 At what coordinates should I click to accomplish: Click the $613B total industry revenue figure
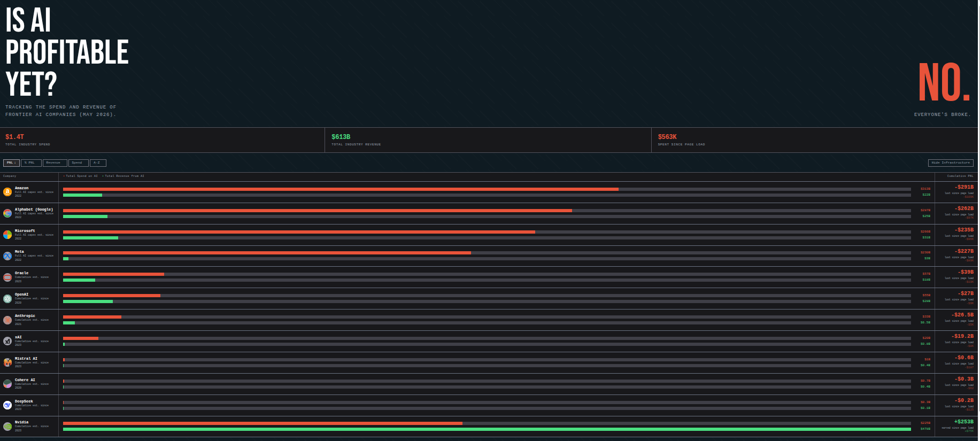pyautogui.click(x=341, y=137)
